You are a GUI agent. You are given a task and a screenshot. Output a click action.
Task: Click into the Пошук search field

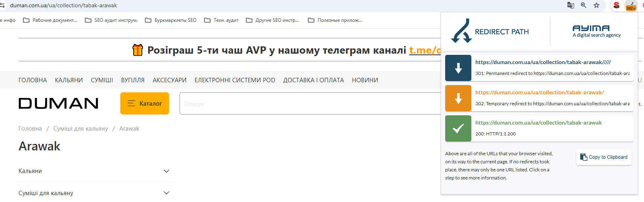310,104
